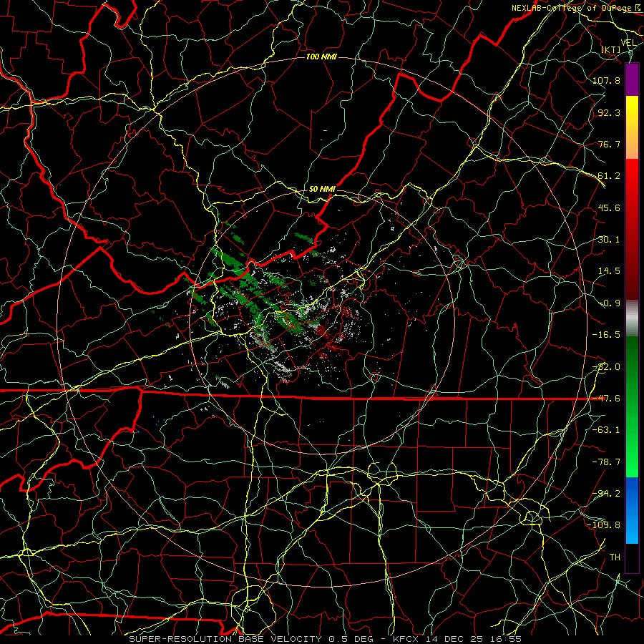Click the -109.8 legend value
Screen dimensions: 644x644
[603, 525]
